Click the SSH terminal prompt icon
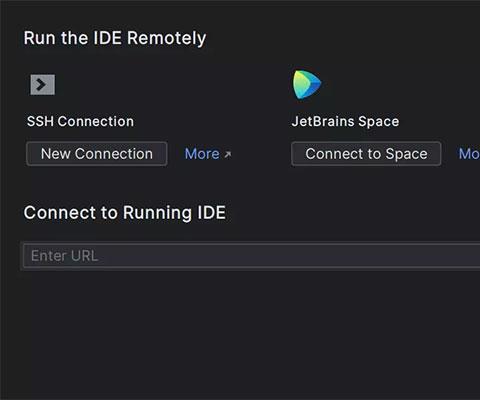The height and width of the screenshot is (400, 480). coord(43,85)
